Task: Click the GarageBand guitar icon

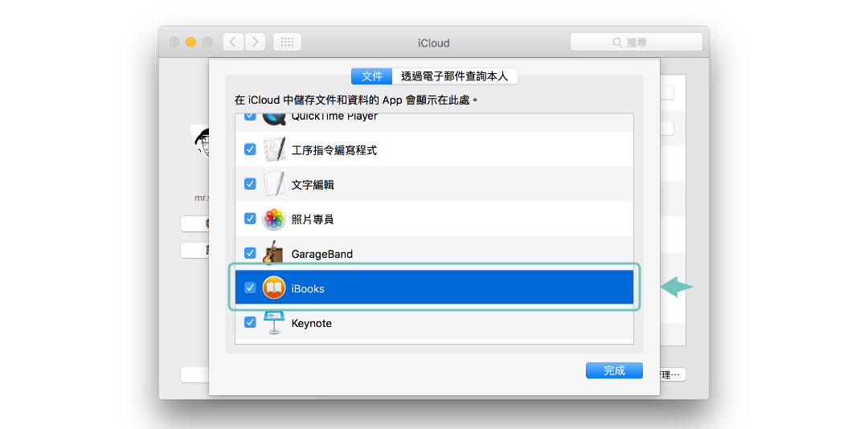Action: (x=274, y=254)
